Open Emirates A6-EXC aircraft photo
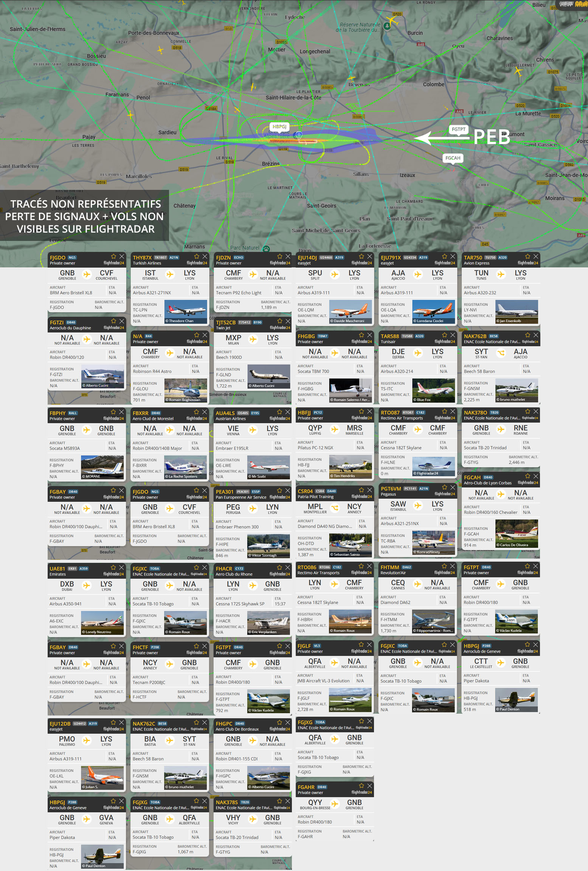This screenshot has height=871, width=588. (x=102, y=623)
